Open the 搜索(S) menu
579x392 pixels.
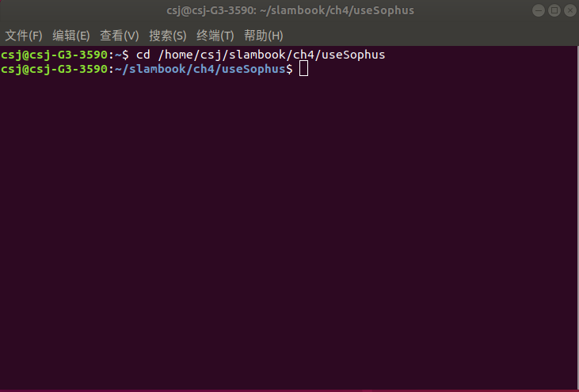pos(168,36)
